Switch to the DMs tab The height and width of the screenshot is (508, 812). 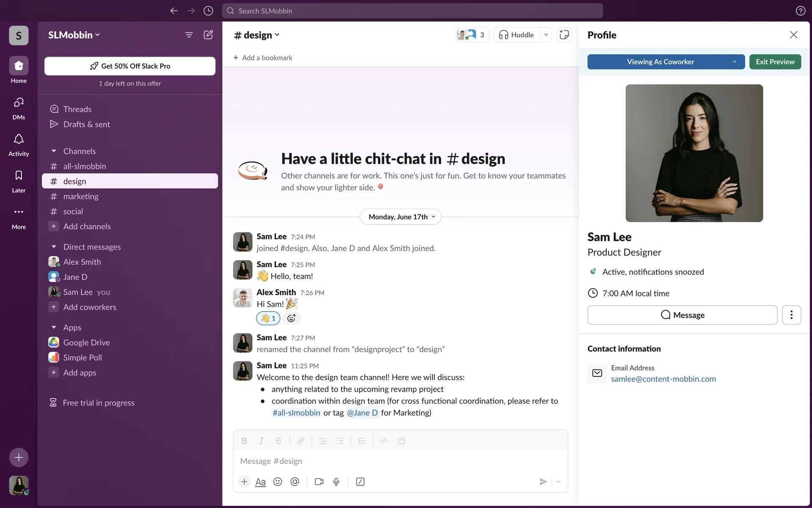[19, 108]
